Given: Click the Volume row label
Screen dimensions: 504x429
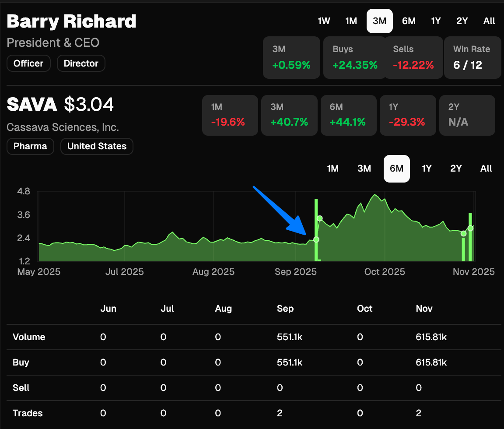Looking at the screenshot, I should 29,337.
